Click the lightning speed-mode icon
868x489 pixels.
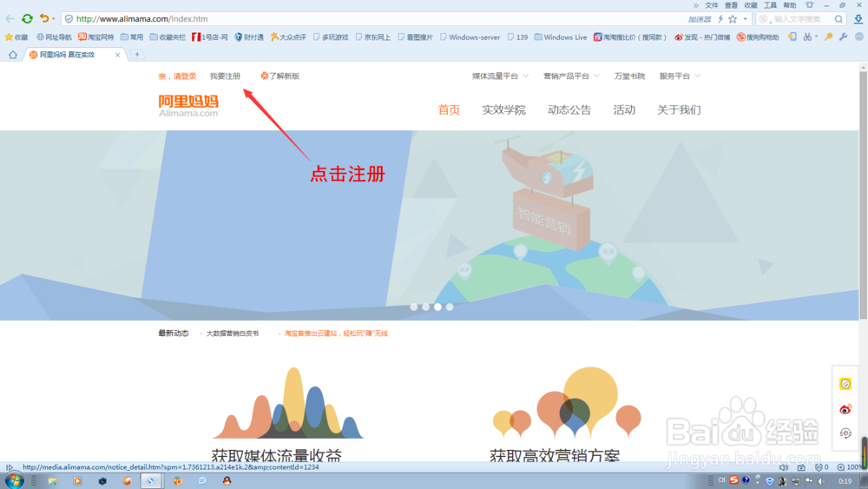point(720,19)
